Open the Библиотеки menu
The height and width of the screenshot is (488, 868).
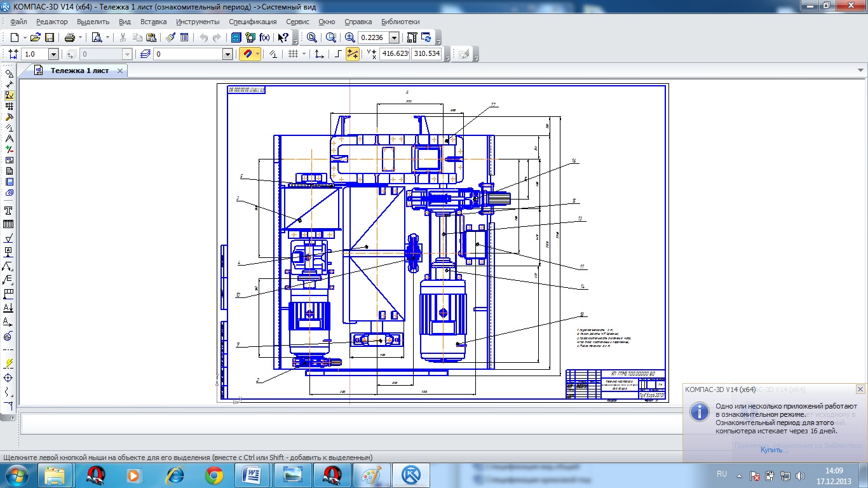(x=400, y=22)
